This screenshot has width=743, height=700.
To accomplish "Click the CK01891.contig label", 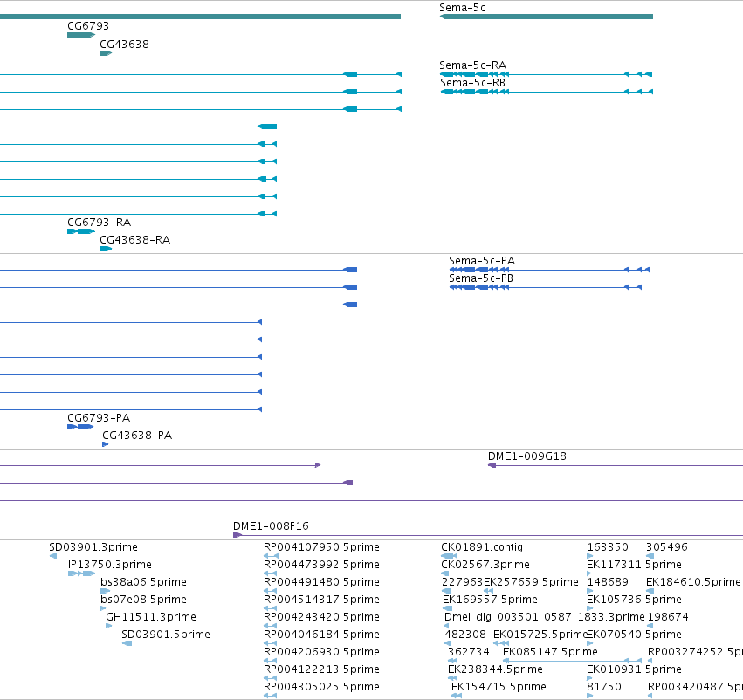I will [x=482, y=547].
